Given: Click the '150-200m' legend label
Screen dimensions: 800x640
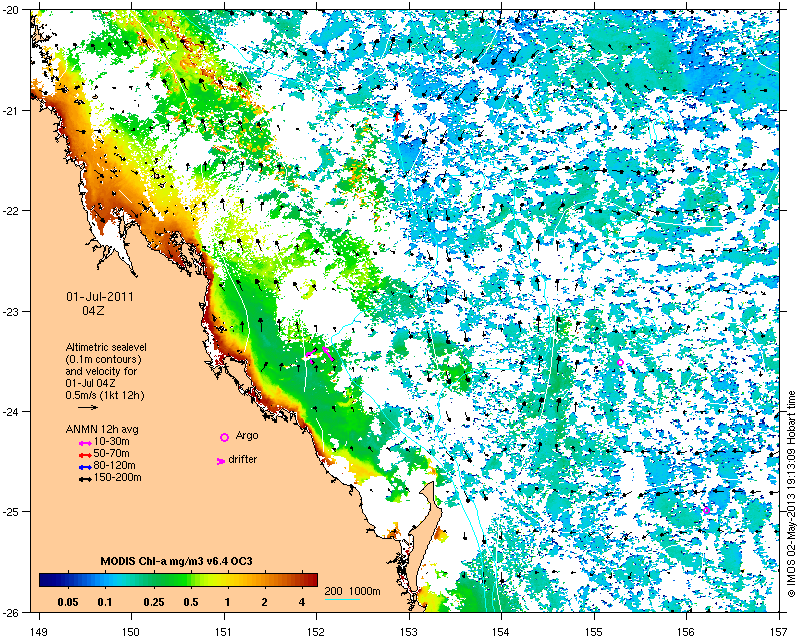Looking at the screenshot, I should click(x=117, y=478).
